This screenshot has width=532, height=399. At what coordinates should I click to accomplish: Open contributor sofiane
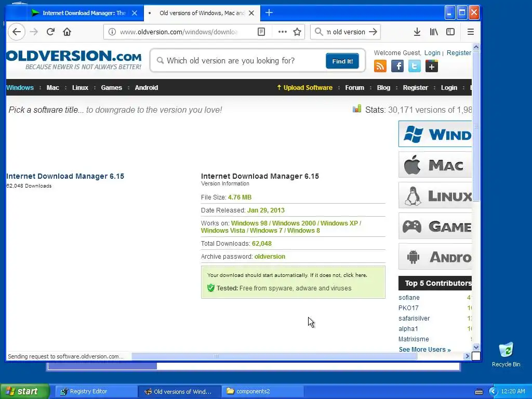click(409, 298)
